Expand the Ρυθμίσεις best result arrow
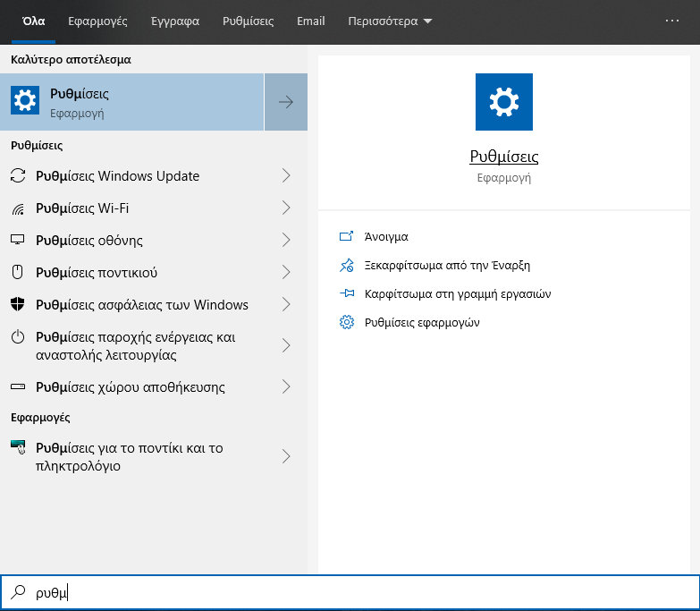Screen dimensions: 700x611 [x=286, y=102]
